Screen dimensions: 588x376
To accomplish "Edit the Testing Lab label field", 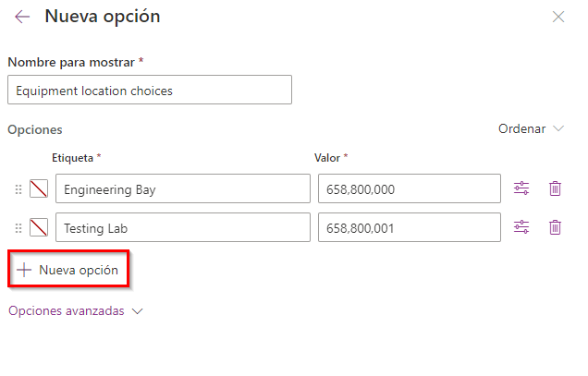I will point(183,227).
